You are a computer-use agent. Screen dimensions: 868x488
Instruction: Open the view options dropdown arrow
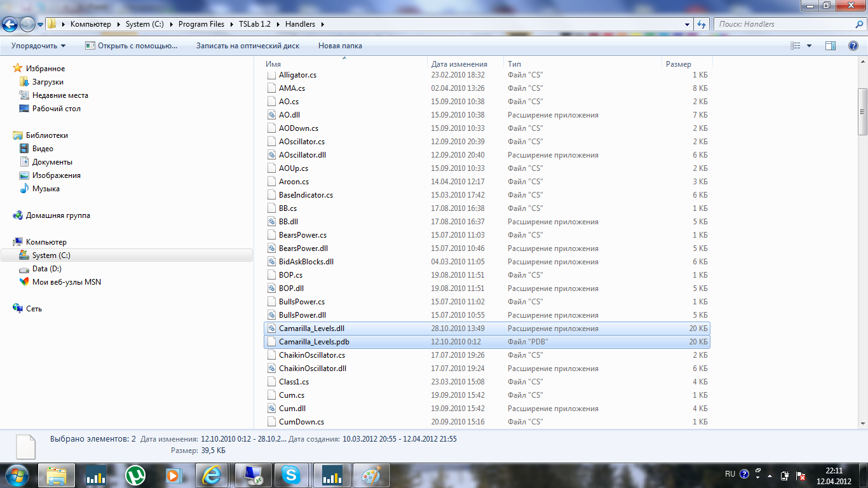[x=809, y=46]
